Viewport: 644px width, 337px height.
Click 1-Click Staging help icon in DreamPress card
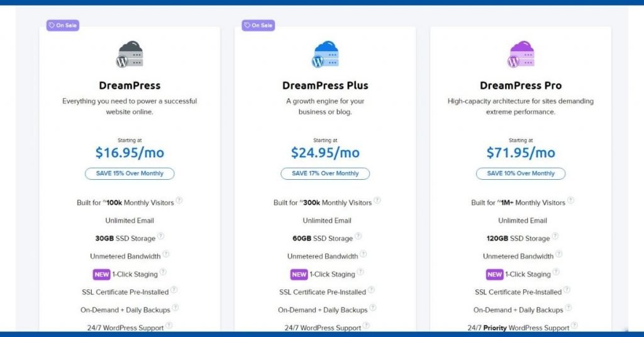click(163, 272)
